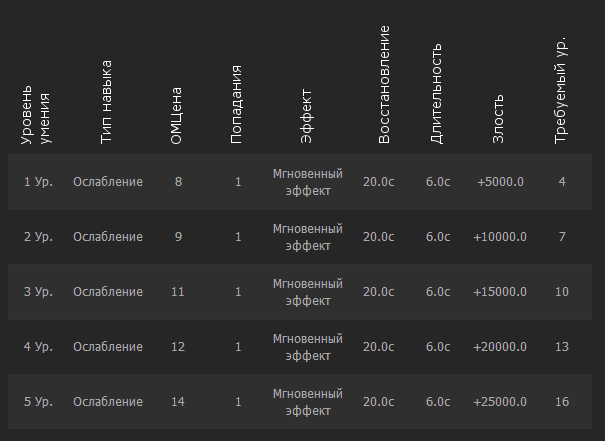Click the "3 Ур." row label

tap(38, 292)
